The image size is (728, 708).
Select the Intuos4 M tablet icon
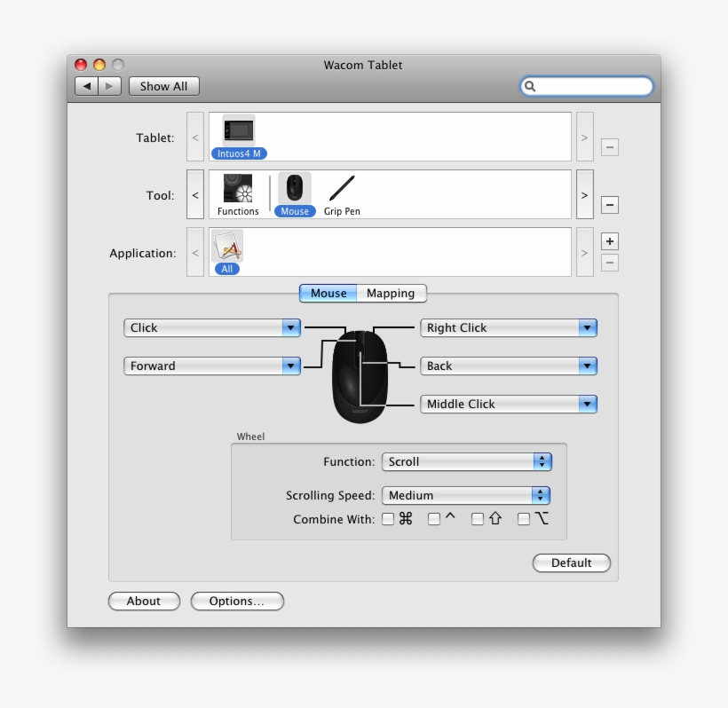236,131
